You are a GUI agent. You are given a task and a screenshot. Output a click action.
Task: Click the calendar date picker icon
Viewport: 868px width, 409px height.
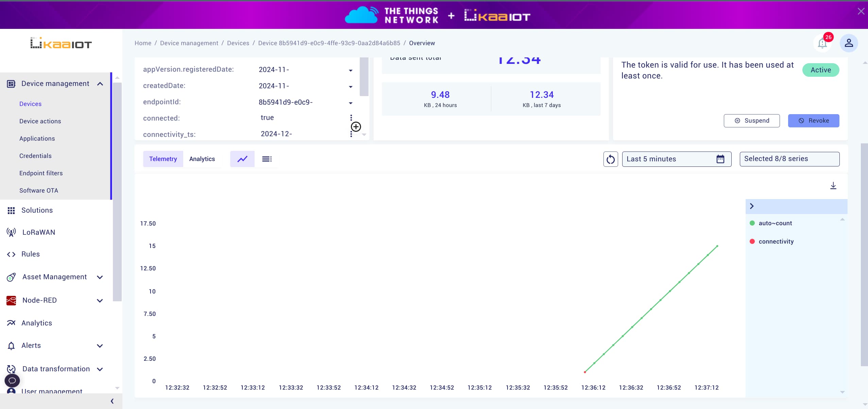tap(720, 159)
